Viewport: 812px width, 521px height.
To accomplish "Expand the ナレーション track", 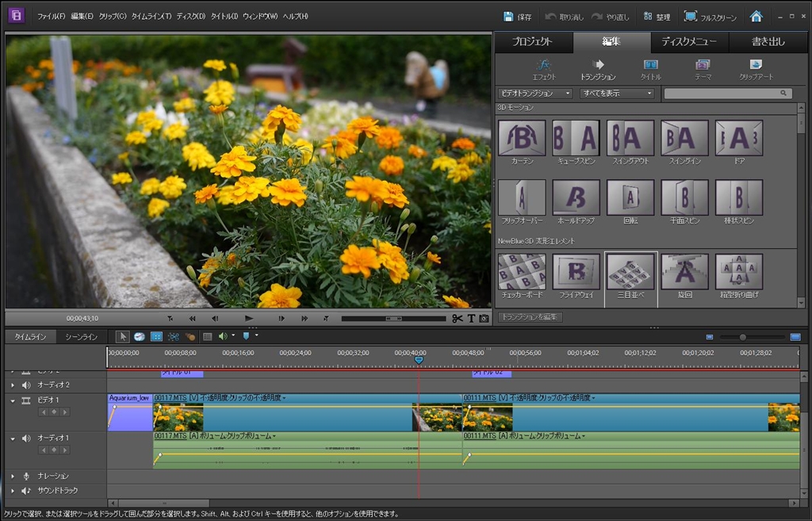I will tap(13, 476).
